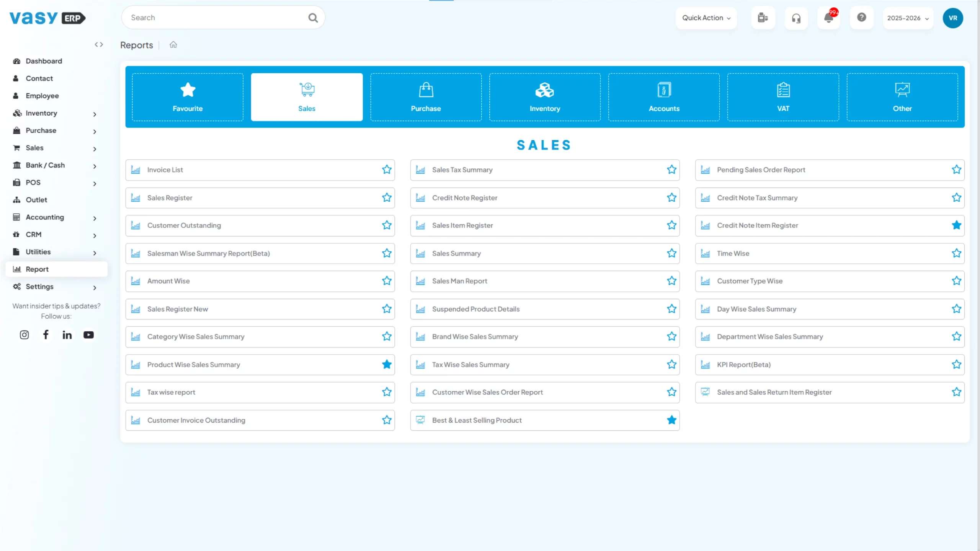Open the Quick Action dropdown

[x=706, y=18]
